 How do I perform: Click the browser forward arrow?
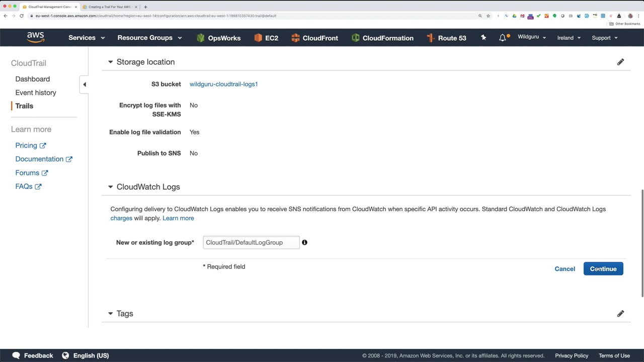pos(14,16)
